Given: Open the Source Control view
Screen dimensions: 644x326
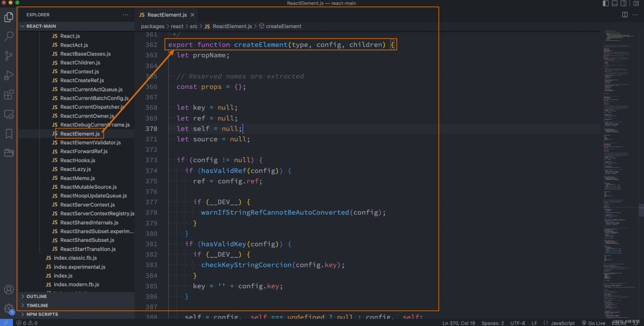Looking at the screenshot, I should (x=9, y=56).
